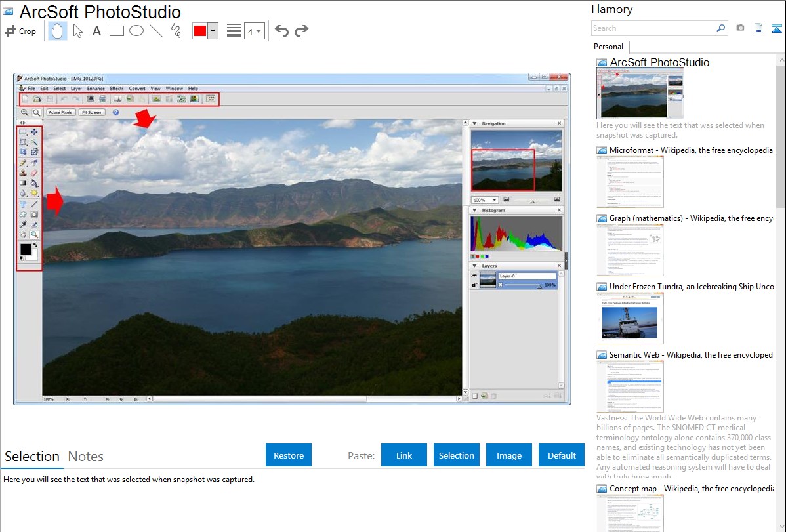
Task: Open the color picker dropdown arrow
Action: [213, 31]
